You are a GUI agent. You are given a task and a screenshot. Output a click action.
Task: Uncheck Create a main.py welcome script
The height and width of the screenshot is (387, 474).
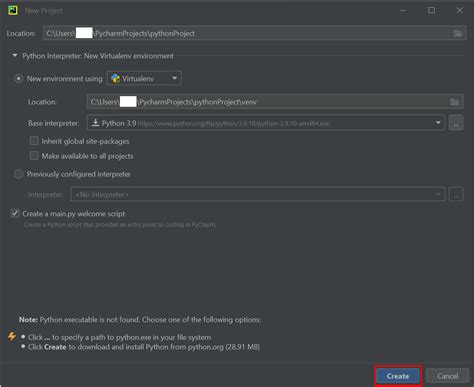pos(15,213)
